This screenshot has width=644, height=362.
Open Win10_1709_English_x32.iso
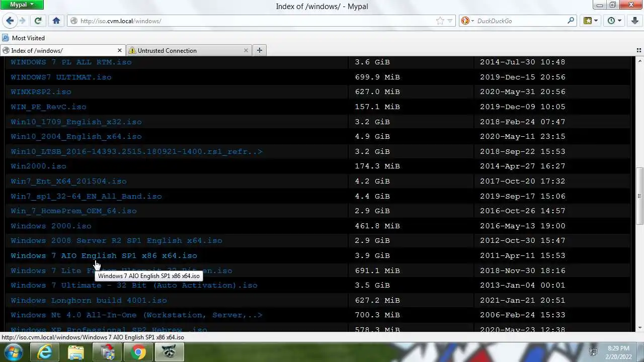[x=76, y=122]
